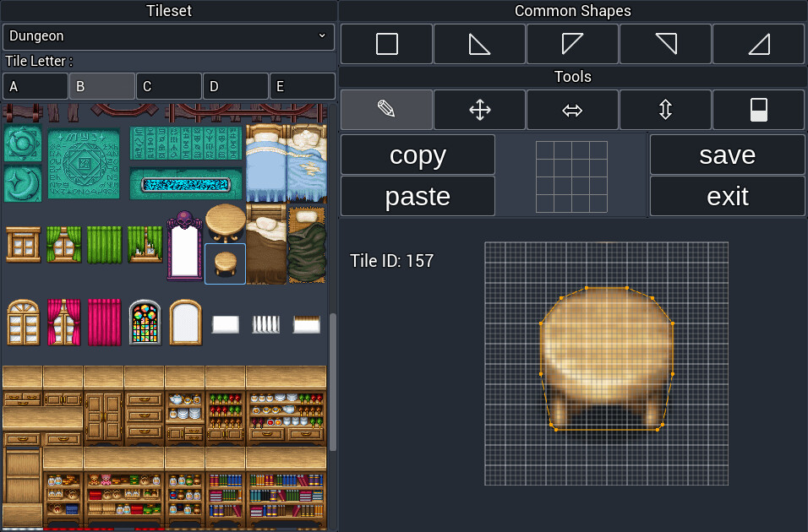Select the bottom-left triangle shape

479,44
